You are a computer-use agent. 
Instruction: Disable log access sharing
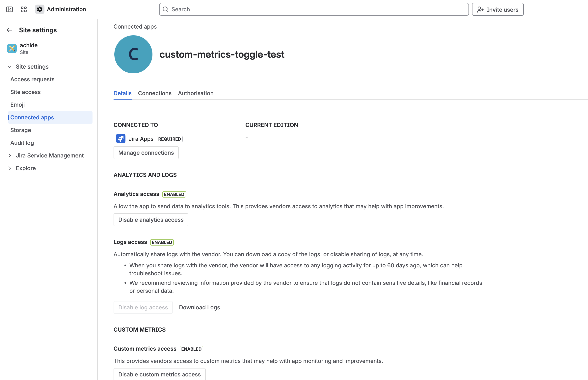tap(143, 307)
